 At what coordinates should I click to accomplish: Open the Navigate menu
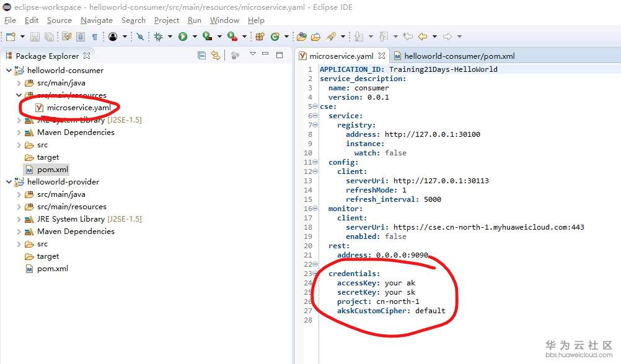click(x=97, y=20)
